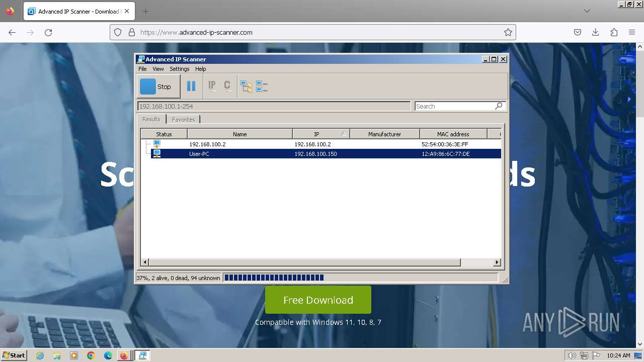The image size is (644, 362).
Task: Pause the scan with the pause icon
Action: (191, 86)
